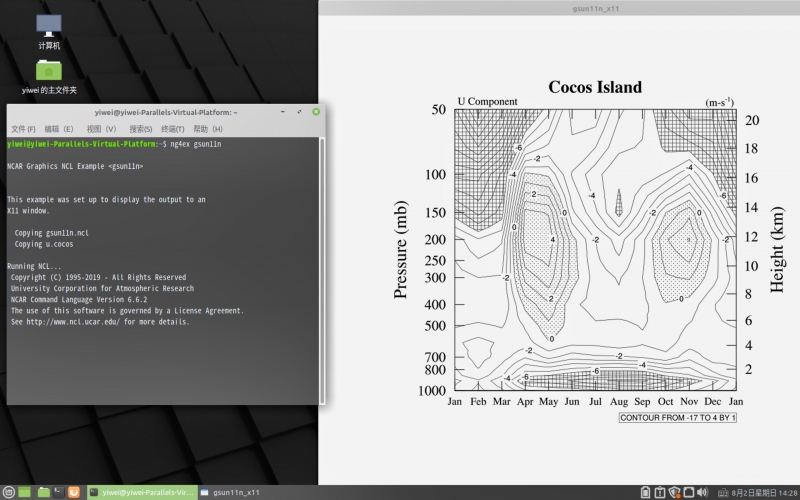Open the 编辑(E) menu in the terminal
The width and height of the screenshot is (800, 500).
pos(60,129)
